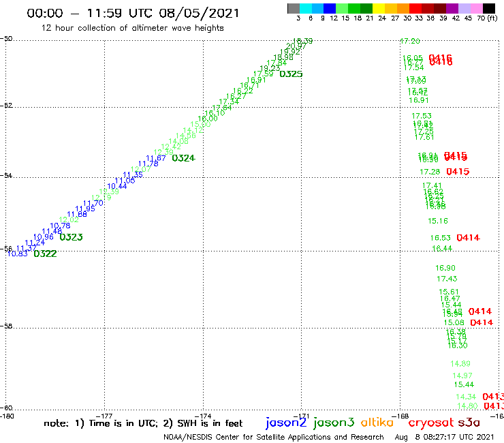
Task: Select the blue value 11.95
Action: pyautogui.click(x=85, y=209)
